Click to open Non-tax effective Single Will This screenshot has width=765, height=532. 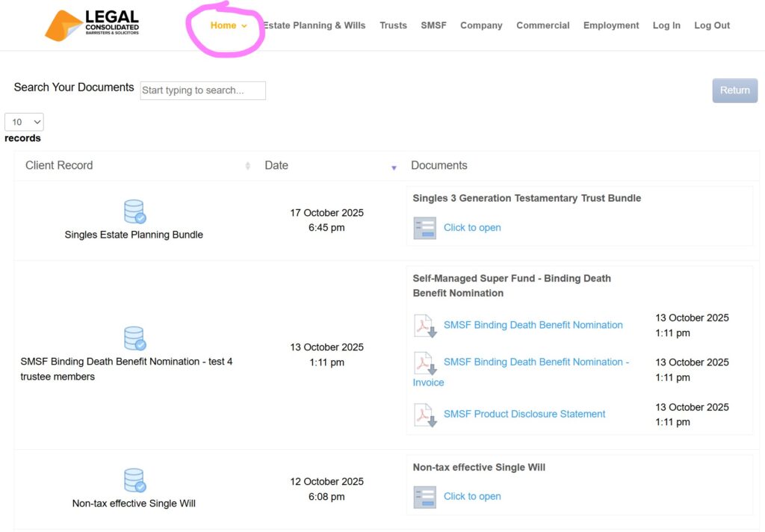coord(472,496)
